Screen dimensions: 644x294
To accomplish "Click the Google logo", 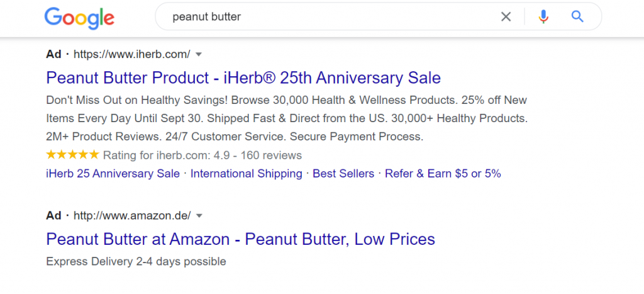I will point(79,18).
